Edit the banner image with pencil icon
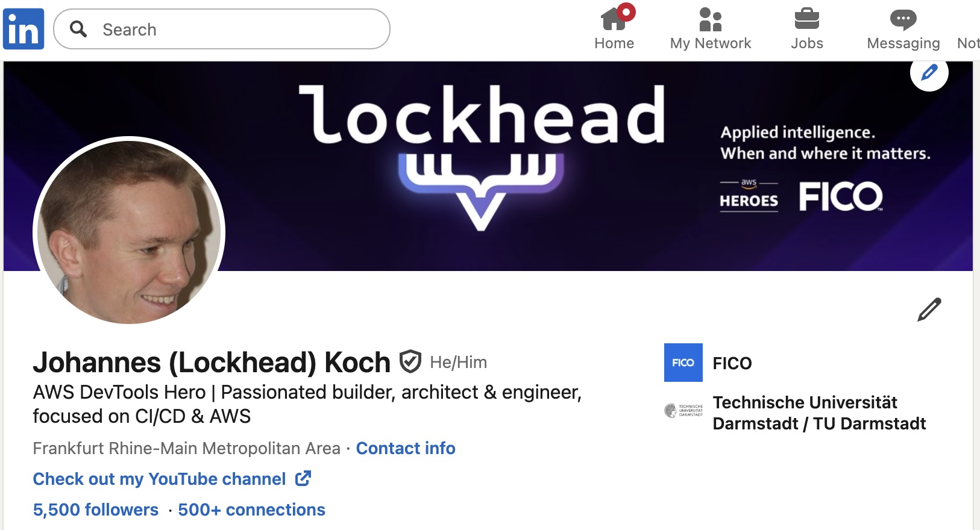This screenshot has width=980, height=530. click(929, 72)
